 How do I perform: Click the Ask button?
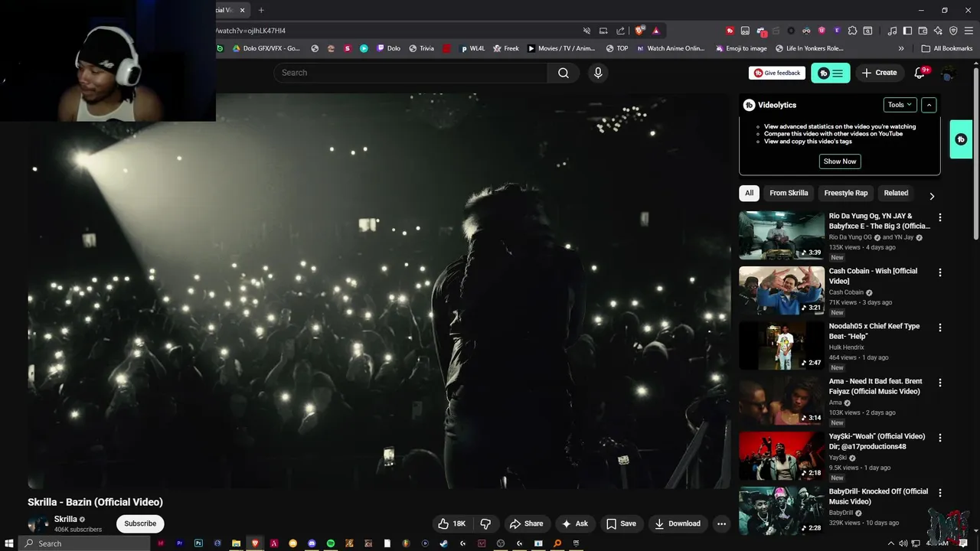pos(575,523)
